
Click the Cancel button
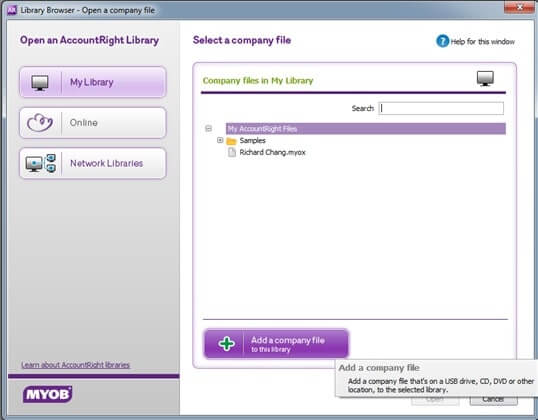tap(493, 400)
